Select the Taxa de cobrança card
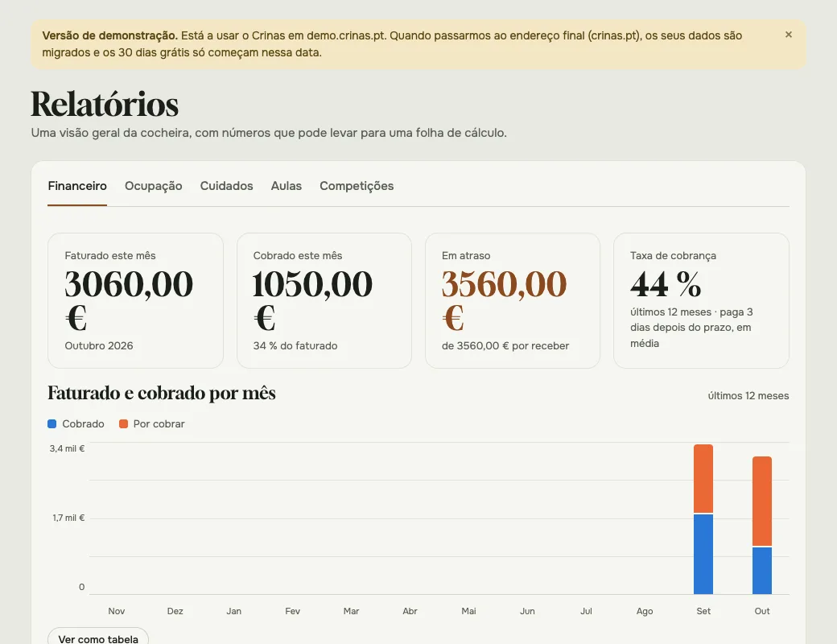The width and height of the screenshot is (837, 644). point(701,300)
